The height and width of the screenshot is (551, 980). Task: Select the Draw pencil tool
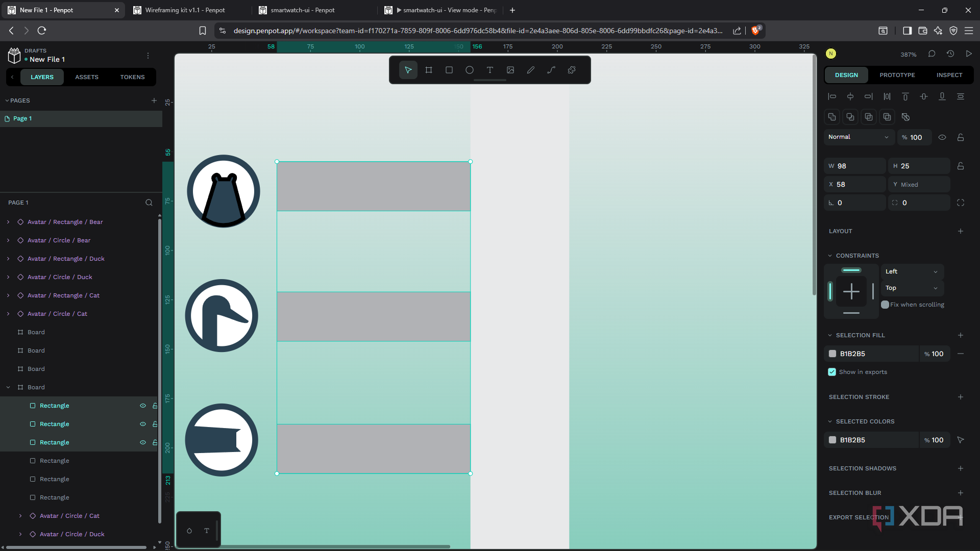pyautogui.click(x=531, y=70)
